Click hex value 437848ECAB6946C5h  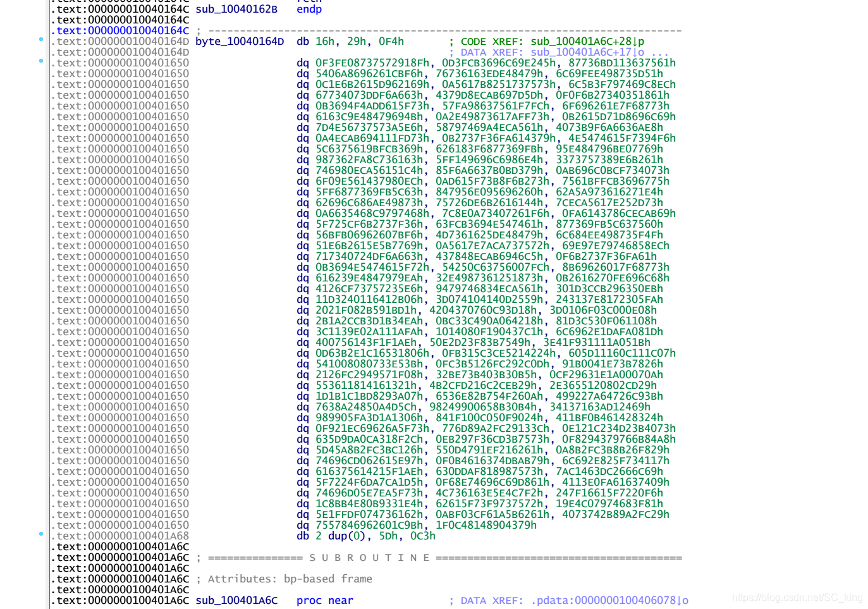[x=489, y=256]
